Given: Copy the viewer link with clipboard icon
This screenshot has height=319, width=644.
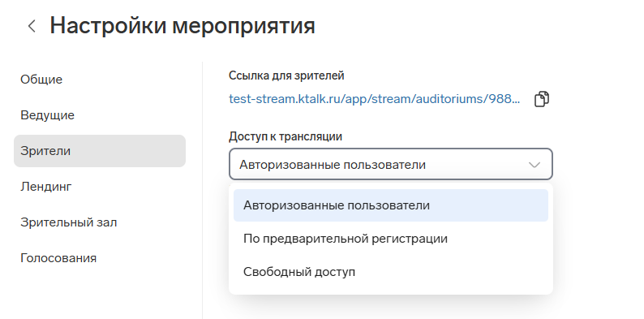Looking at the screenshot, I should (541, 99).
